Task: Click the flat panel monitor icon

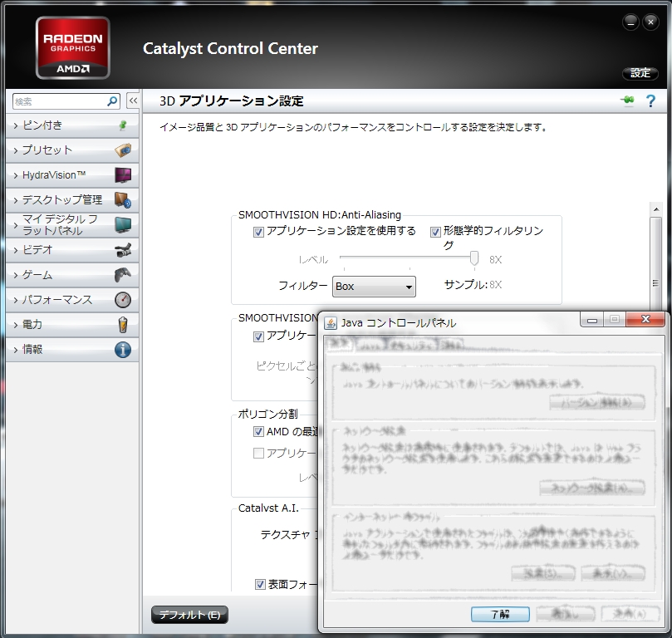Action: 123,224
